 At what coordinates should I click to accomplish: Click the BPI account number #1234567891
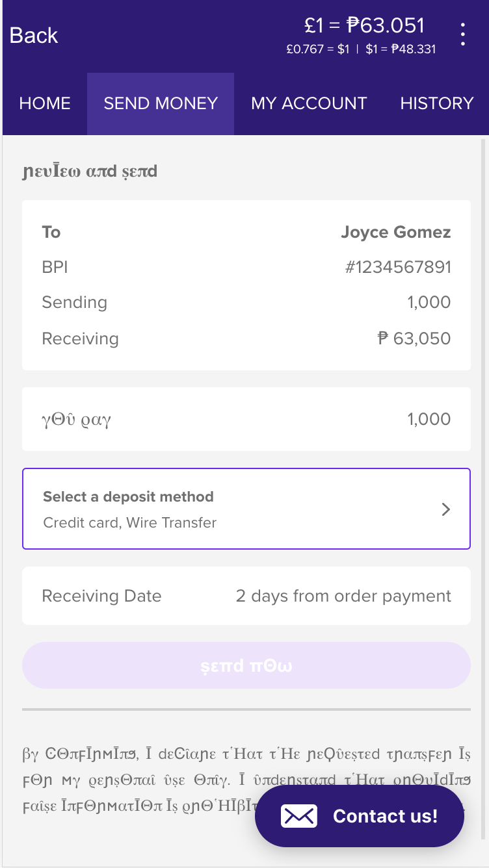(398, 267)
